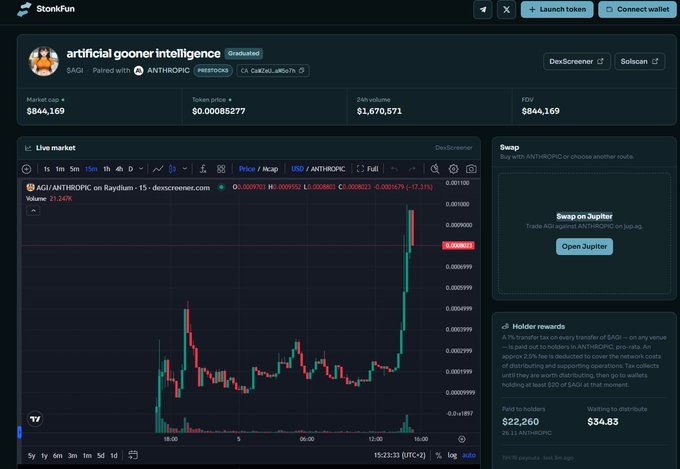The height and width of the screenshot is (469, 680).
Task: Toggle percent scale on price axis
Action: point(438,455)
